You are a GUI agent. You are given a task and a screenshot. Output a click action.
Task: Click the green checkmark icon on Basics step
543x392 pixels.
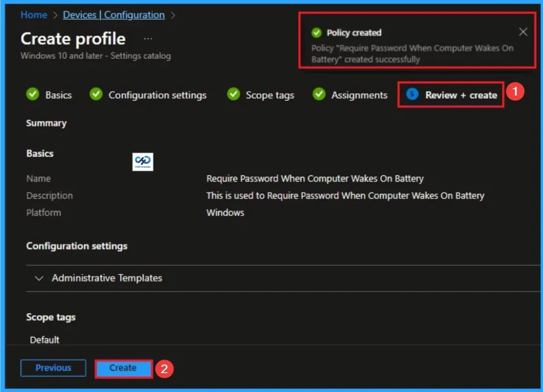click(31, 94)
